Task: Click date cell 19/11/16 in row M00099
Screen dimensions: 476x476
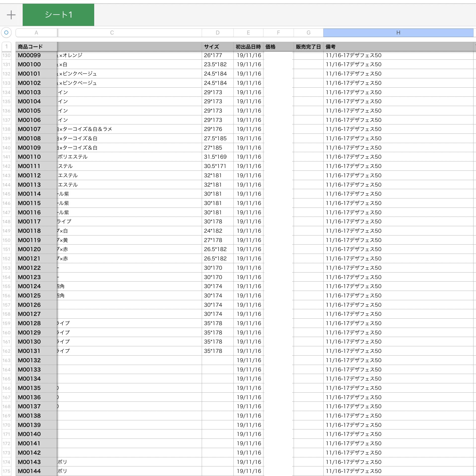Action: (x=249, y=55)
